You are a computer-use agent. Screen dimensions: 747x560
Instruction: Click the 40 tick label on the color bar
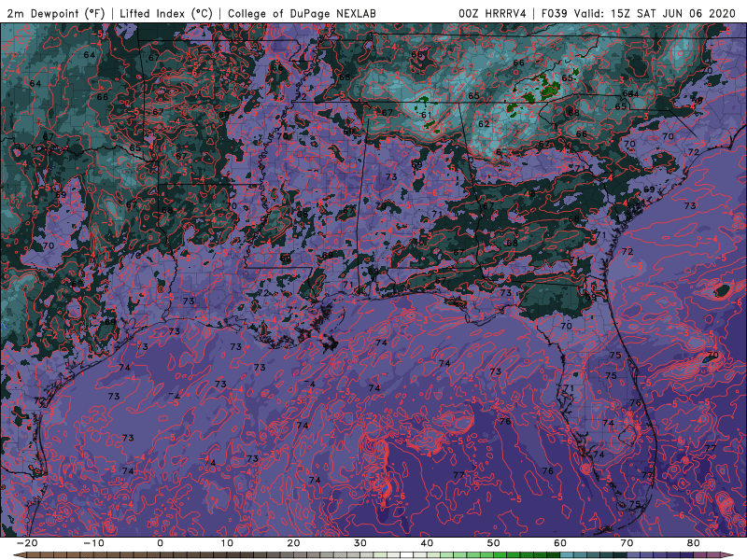tap(427, 543)
